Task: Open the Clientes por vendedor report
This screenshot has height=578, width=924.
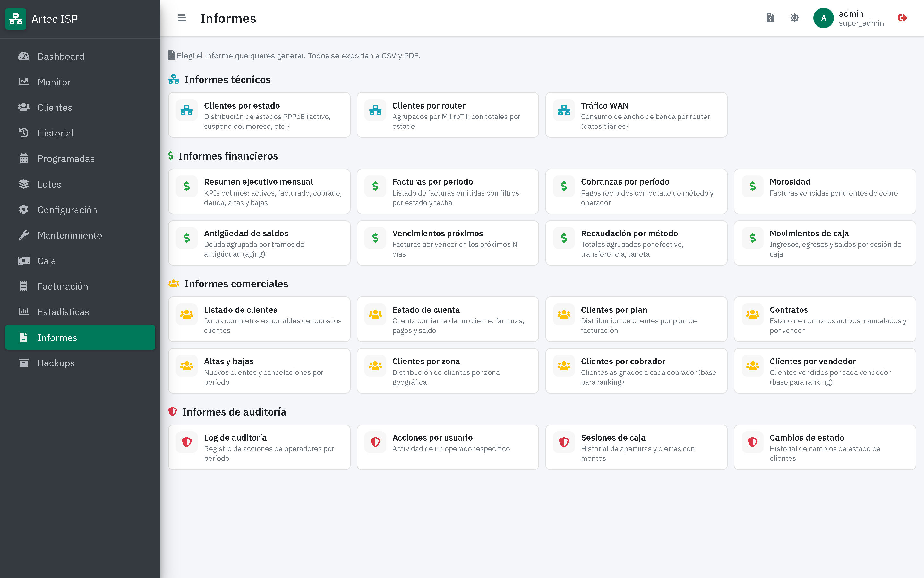Action: pyautogui.click(x=825, y=371)
